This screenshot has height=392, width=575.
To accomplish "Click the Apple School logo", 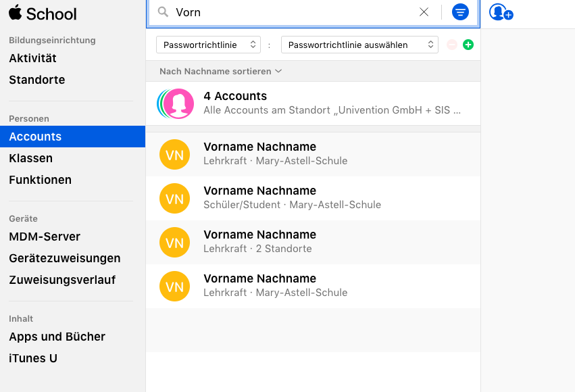I will 43,14.
